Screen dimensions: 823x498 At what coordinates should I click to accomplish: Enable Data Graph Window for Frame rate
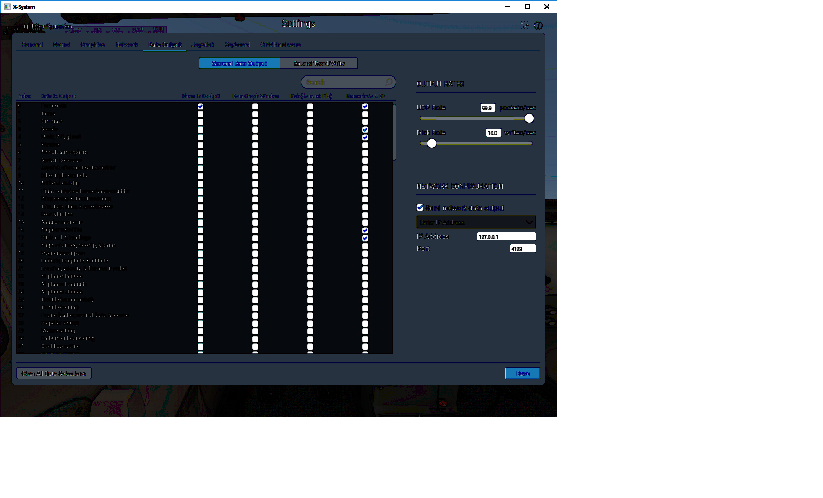(x=255, y=106)
